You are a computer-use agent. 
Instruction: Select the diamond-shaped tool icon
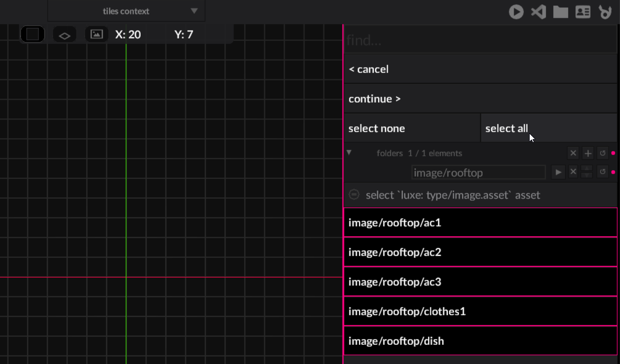[65, 35]
